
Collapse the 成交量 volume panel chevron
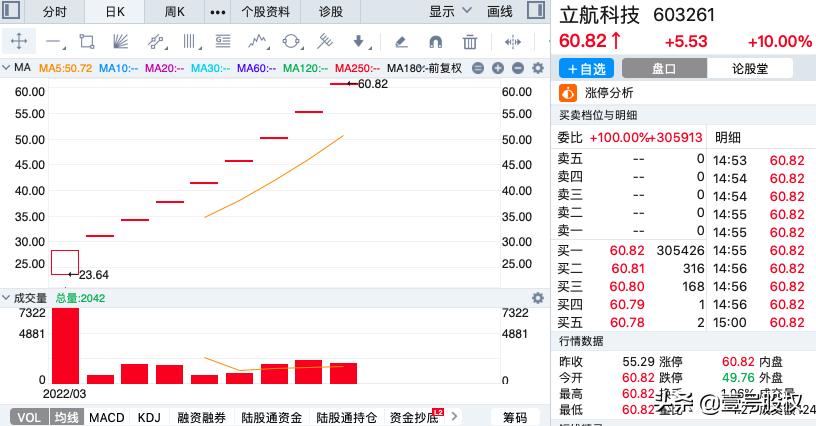(x=6, y=298)
